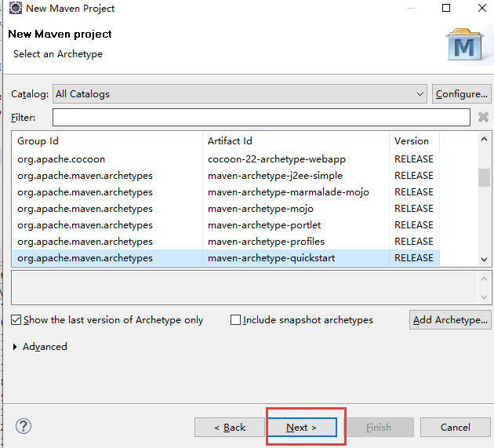Sort by the Artifact Id column header
The height and width of the screenshot is (448, 494).
pos(296,141)
